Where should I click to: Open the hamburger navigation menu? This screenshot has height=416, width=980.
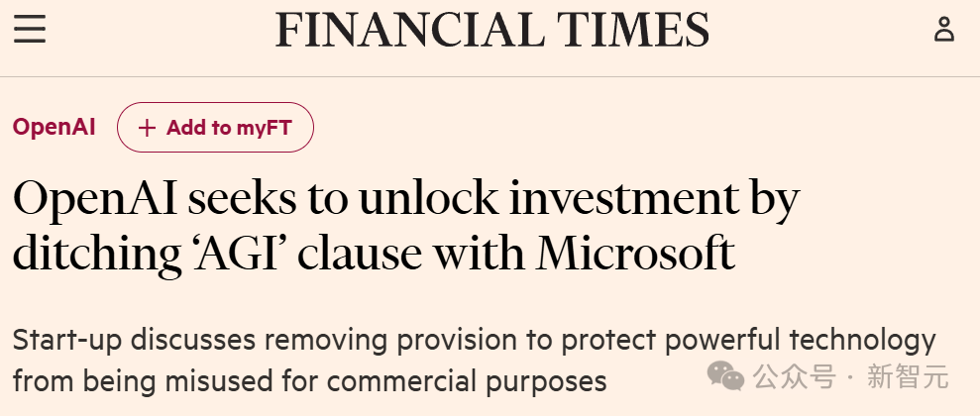coord(30,30)
